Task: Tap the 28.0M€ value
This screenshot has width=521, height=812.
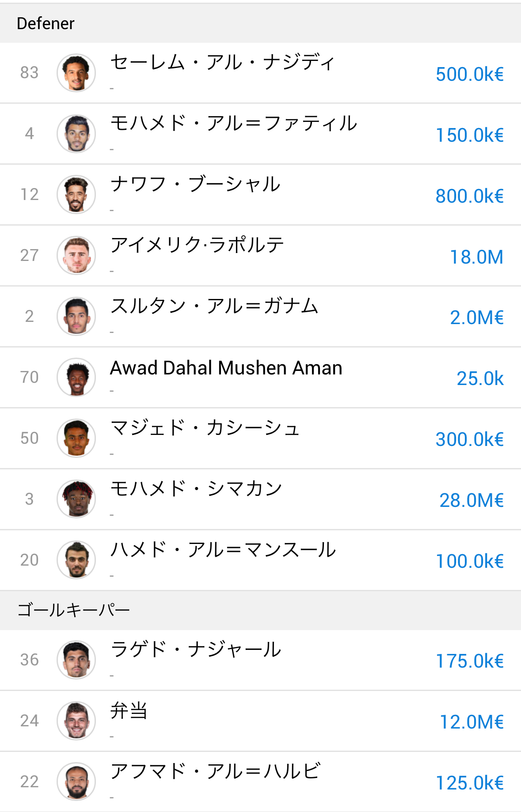Action: (472, 500)
